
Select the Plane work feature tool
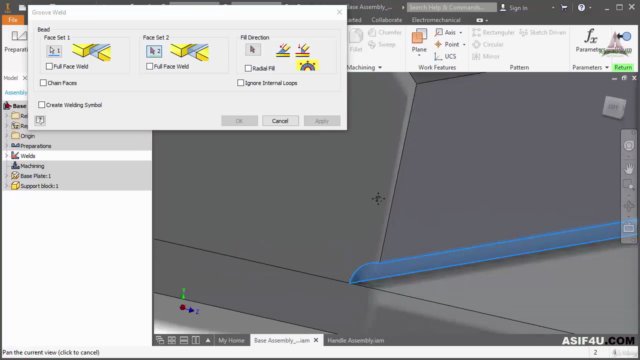[x=419, y=41]
